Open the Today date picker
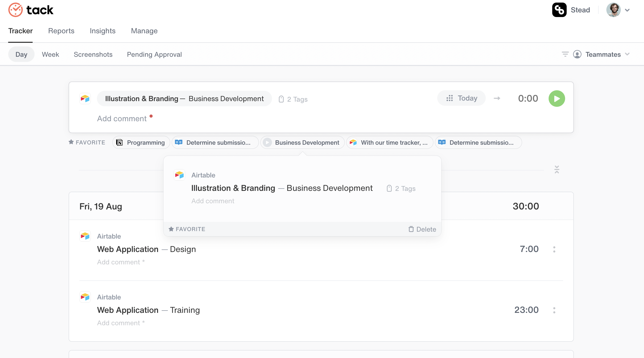644x358 pixels. [x=461, y=98]
